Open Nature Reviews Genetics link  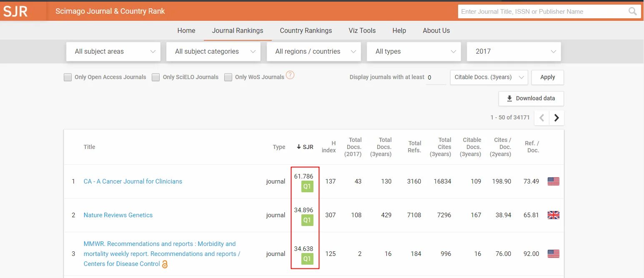click(x=118, y=215)
